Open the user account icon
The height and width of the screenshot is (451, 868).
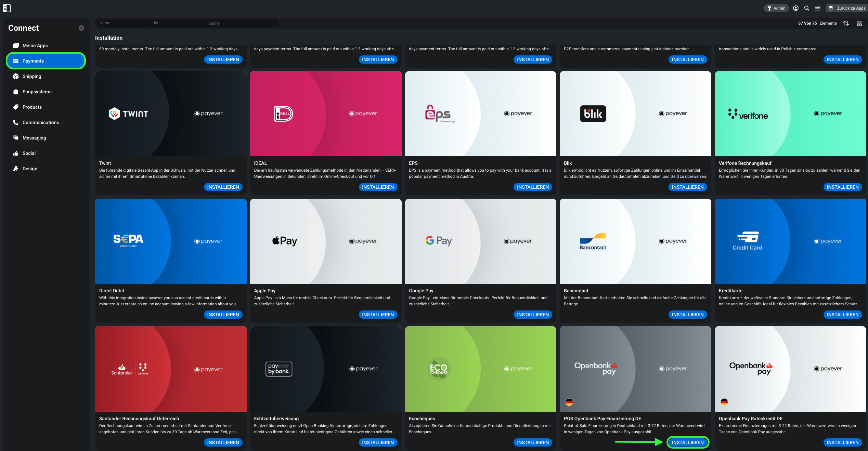point(796,8)
